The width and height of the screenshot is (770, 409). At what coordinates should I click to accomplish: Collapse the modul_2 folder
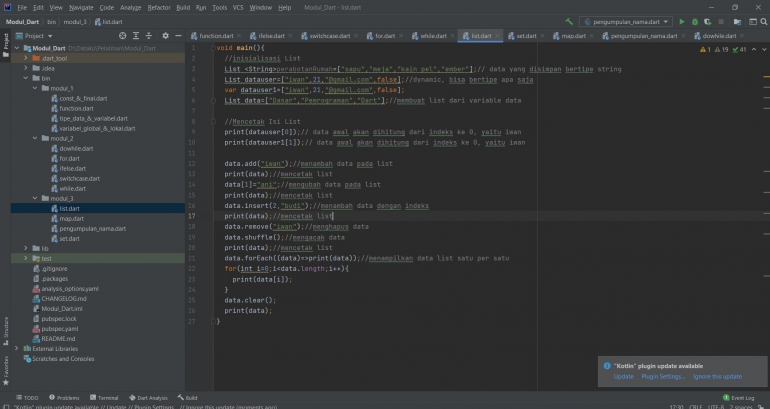pyautogui.click(x=35, y=138)
